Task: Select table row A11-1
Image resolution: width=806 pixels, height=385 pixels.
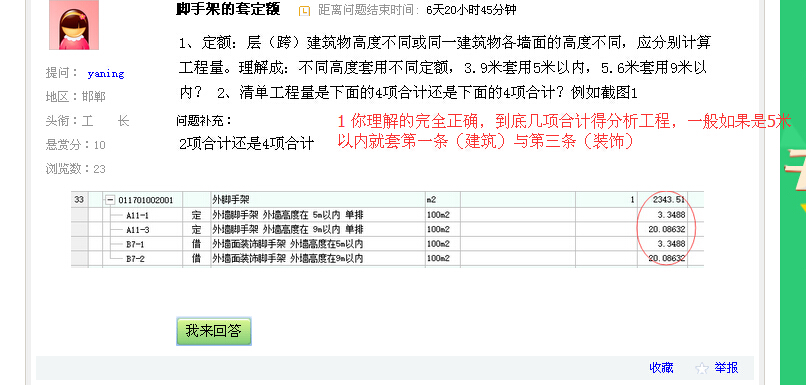Action: point(387,215)
